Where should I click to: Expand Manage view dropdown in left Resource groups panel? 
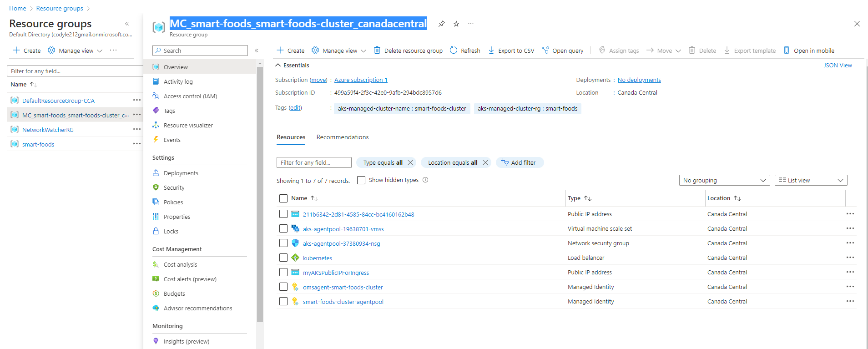75,51
